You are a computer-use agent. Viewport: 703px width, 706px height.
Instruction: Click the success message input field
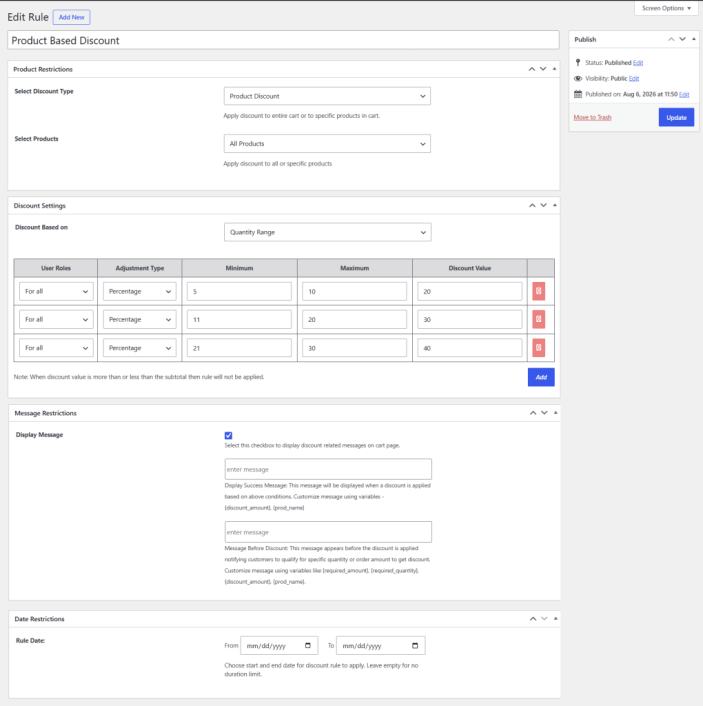[x=328, y=469]
